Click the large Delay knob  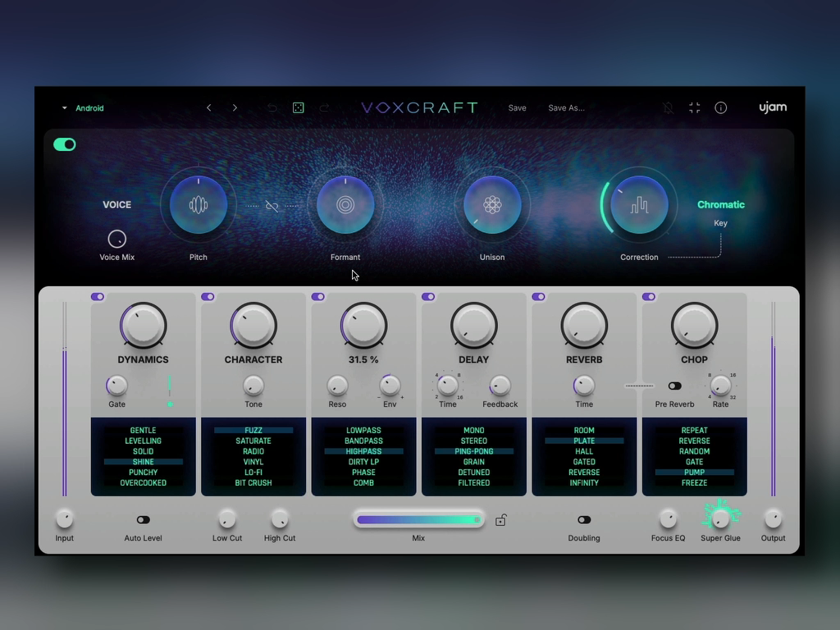pos(473,325)
